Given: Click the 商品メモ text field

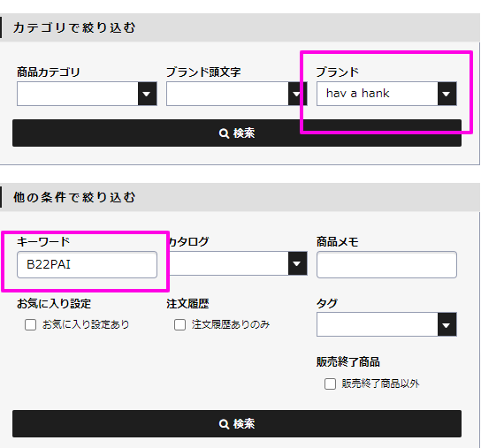Looking at the screenshot, I should (x=386, y=264).
